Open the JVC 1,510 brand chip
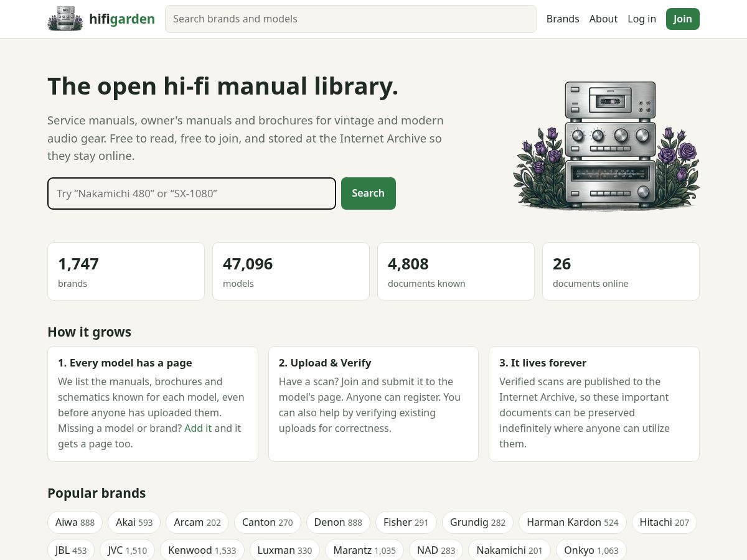This screenshot has width=747, height=560. click(128, 550)
